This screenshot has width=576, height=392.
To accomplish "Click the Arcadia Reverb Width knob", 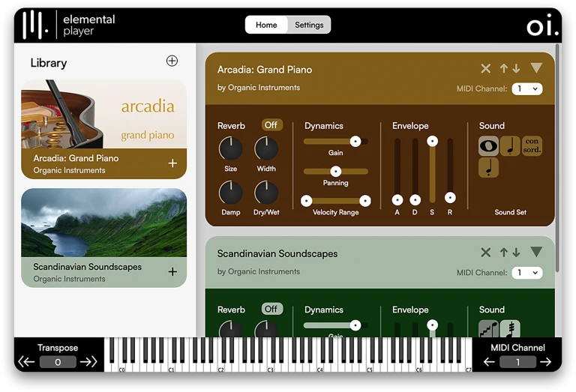I will 266,148.
